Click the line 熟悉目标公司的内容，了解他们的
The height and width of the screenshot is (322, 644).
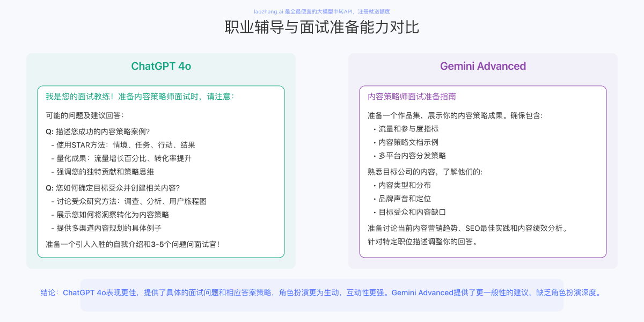425,172
